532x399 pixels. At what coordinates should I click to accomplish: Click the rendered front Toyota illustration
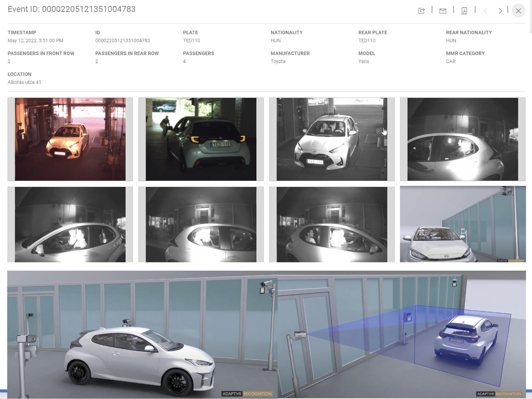(463, 224)
